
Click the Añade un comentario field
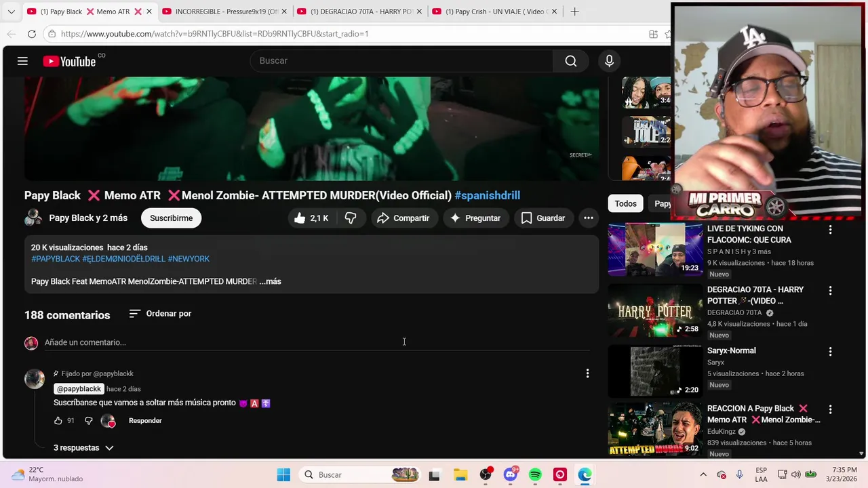[317, 342]
